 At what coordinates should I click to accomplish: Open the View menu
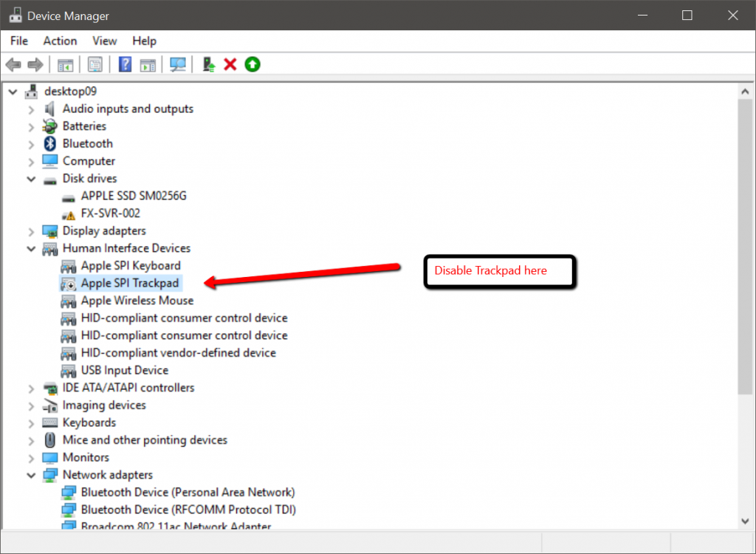pyautogui.click(x=104, y=41)
